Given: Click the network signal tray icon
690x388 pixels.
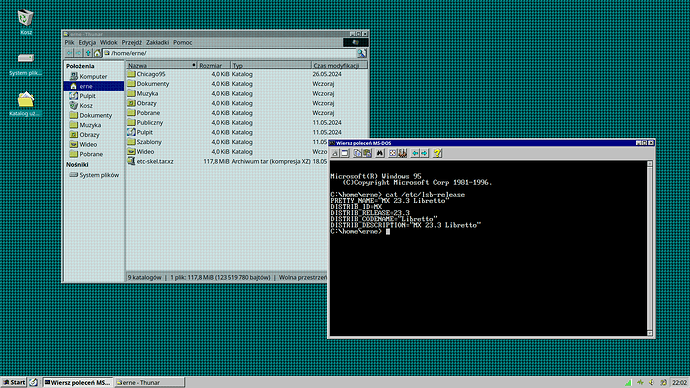Looking at the screenshot, I should 628,382.
